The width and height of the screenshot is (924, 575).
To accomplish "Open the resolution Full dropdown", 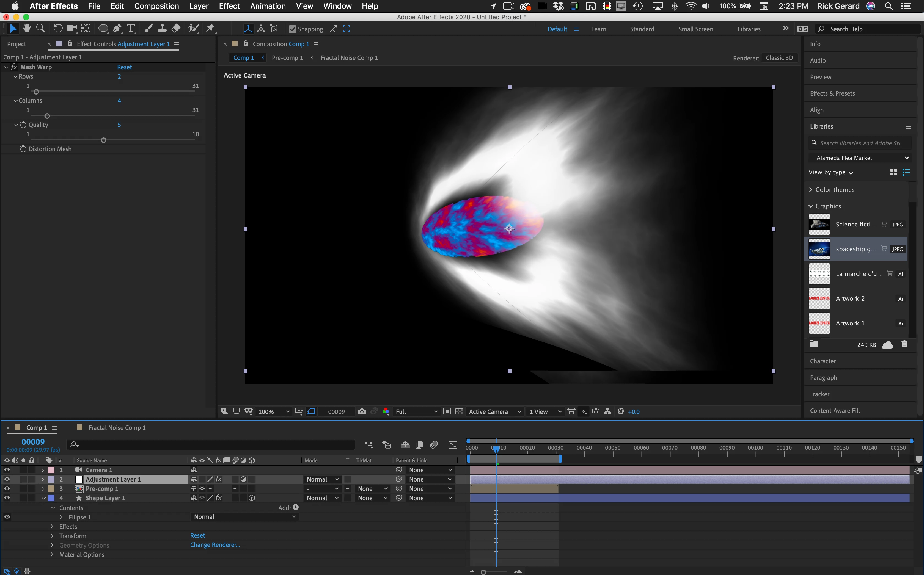I will [416, 411].
